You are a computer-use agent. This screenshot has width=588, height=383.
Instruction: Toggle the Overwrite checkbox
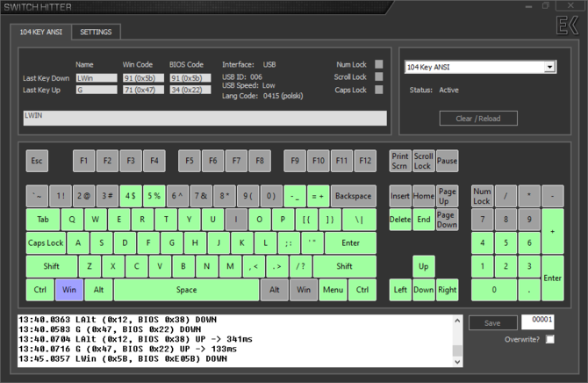point(549,339)
